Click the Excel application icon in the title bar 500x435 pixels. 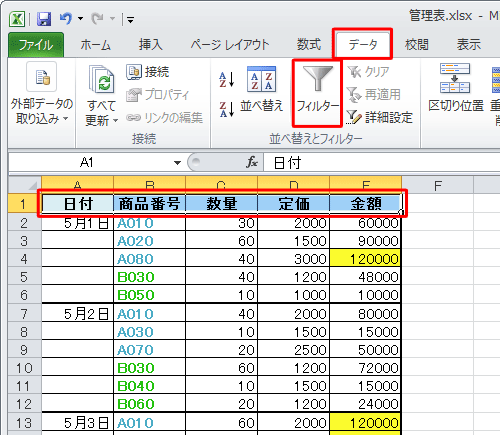(17, 19)
